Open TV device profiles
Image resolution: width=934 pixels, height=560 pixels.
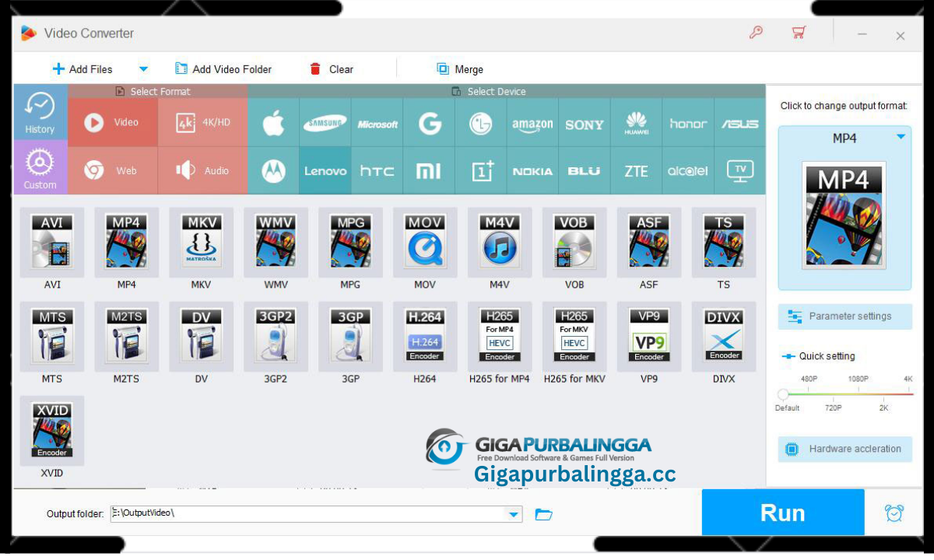tap(740, 170)
